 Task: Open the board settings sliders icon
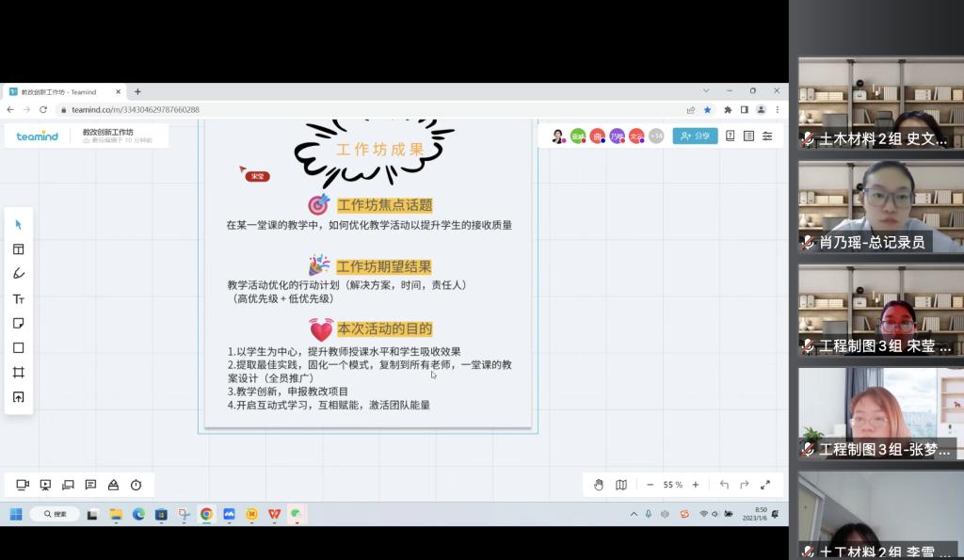[767, 136]
